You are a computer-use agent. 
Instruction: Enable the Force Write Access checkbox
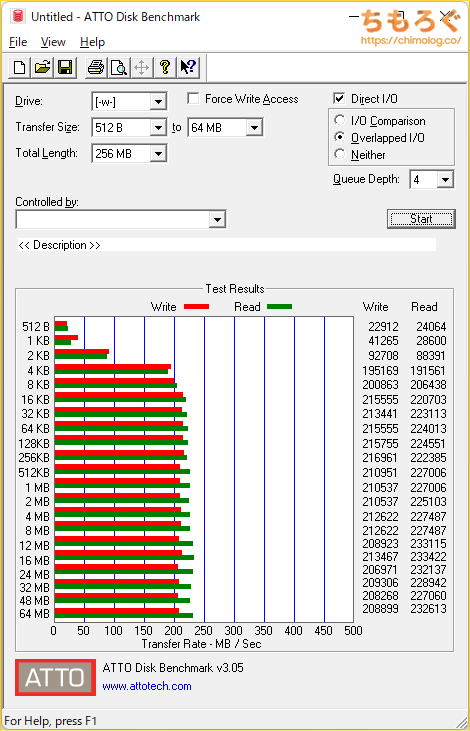pos(193,99)
